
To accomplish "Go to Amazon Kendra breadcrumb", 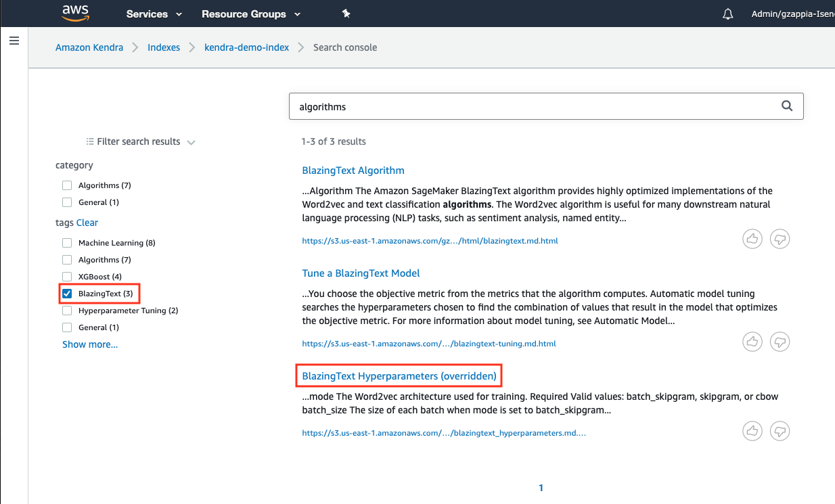I will pos(89,47).
